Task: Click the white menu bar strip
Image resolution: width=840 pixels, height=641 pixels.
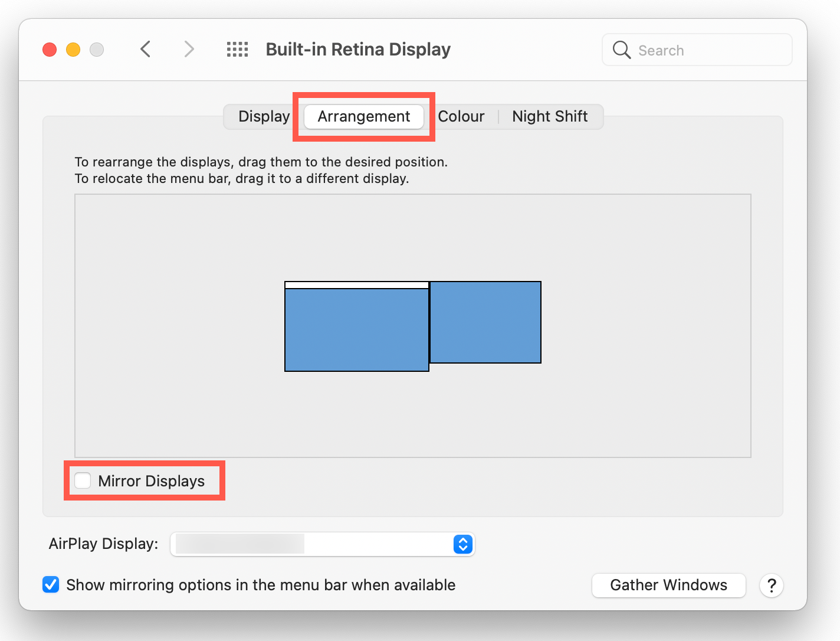Action: tap(357, 285)
